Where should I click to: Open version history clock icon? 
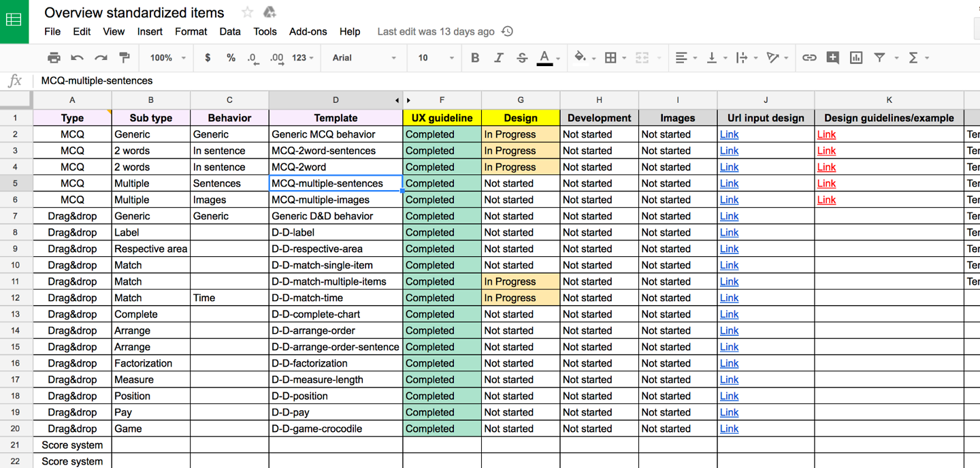pyautogui.click(x=507, y=31)
